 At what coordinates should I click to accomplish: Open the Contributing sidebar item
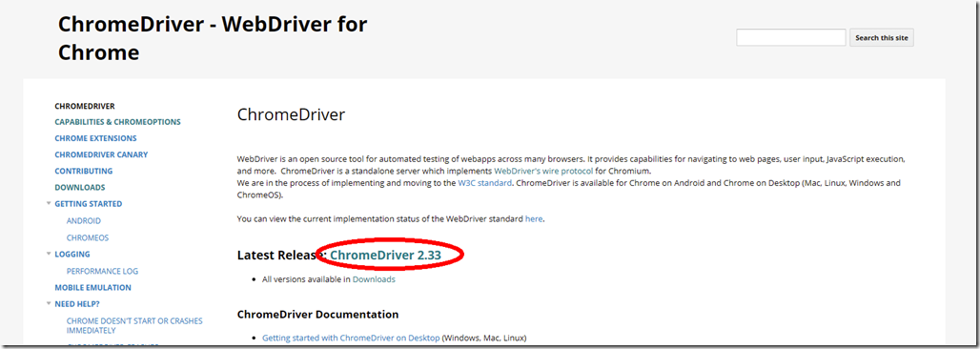coord(84,171)
